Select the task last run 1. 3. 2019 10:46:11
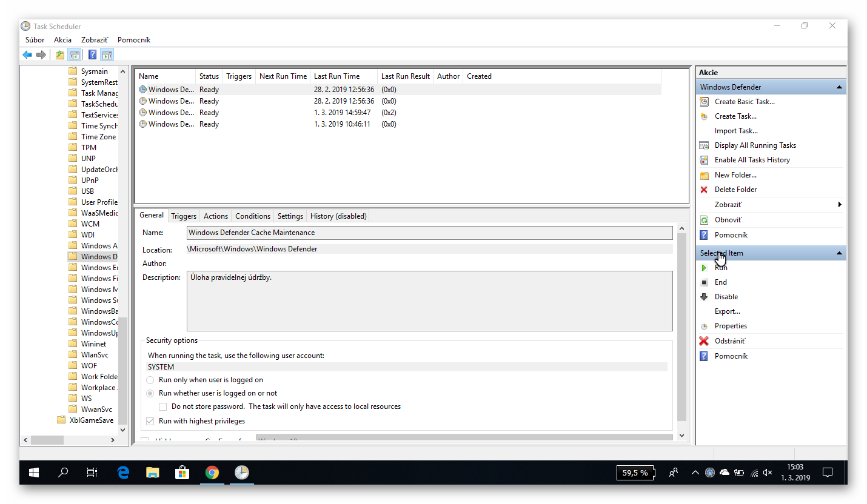 click(x=398, y=124)
